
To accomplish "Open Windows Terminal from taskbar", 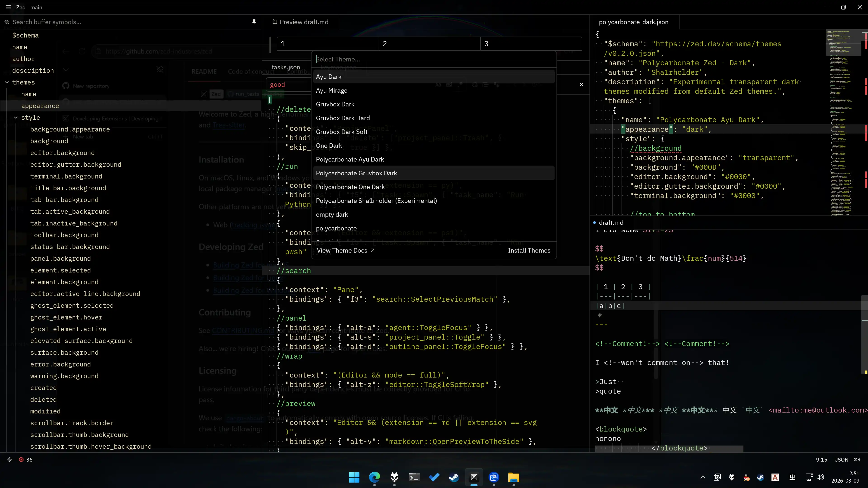I will click(x=414, y=477).
